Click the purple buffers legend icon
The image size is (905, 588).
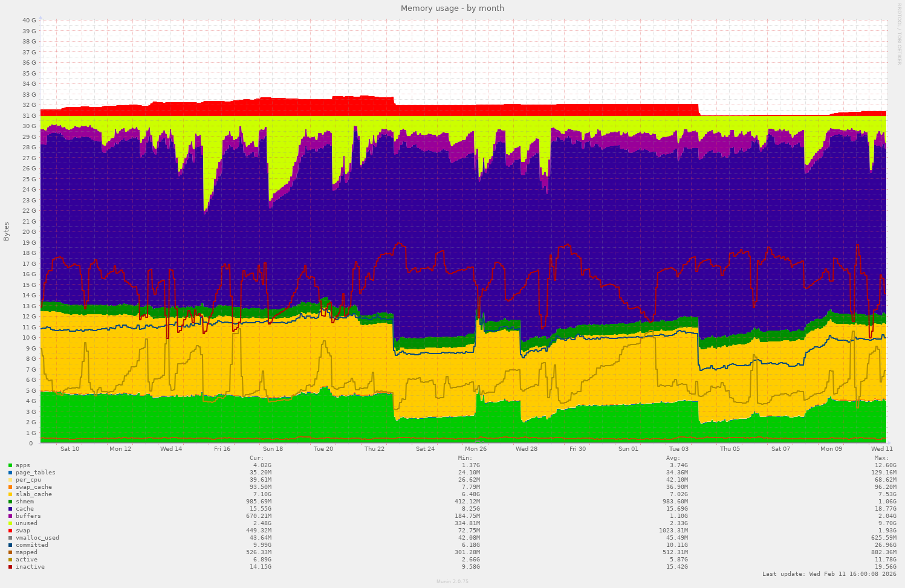coord(10,515)
